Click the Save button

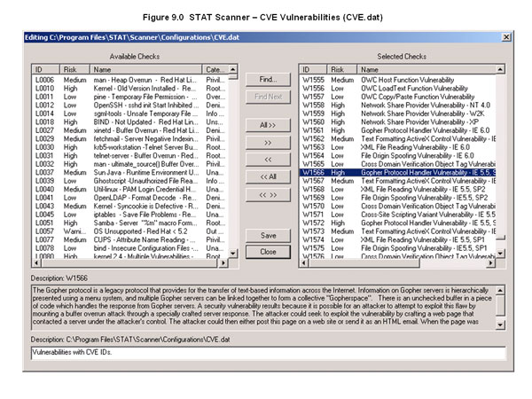[268, 236]
